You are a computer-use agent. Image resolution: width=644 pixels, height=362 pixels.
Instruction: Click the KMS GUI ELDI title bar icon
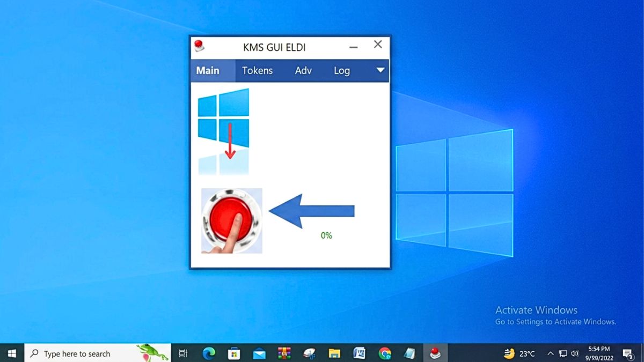click(199, 46)
